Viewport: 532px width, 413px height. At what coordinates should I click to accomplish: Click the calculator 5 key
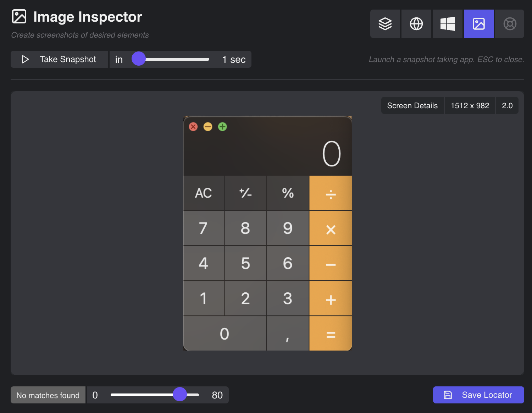pyautogui.click(x=245, y=263)
